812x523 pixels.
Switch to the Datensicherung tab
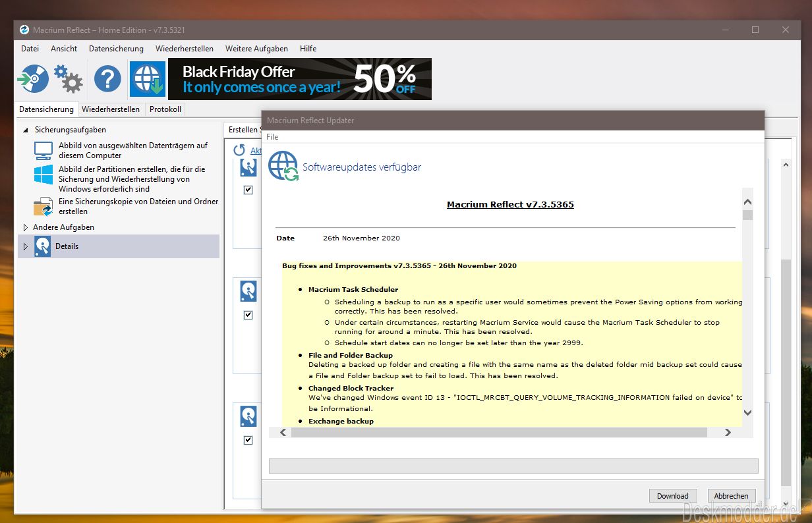(46, 109)
